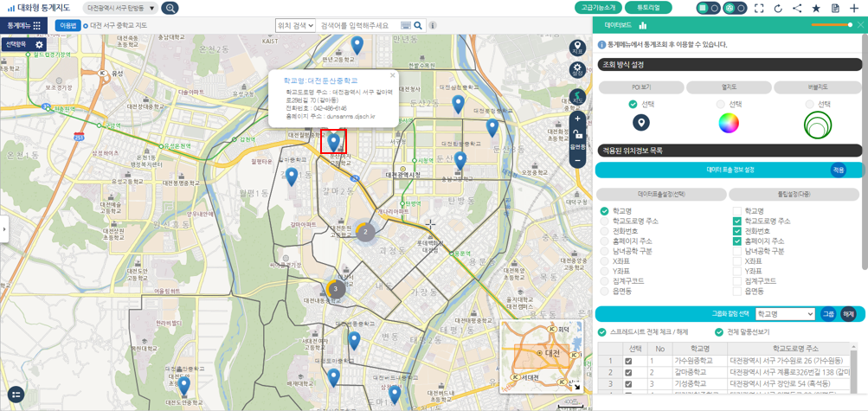The height and width of the screenshot is (411, 868).
Task: Click the fullscreen icon in top toolbar
Action: point(760,9)
